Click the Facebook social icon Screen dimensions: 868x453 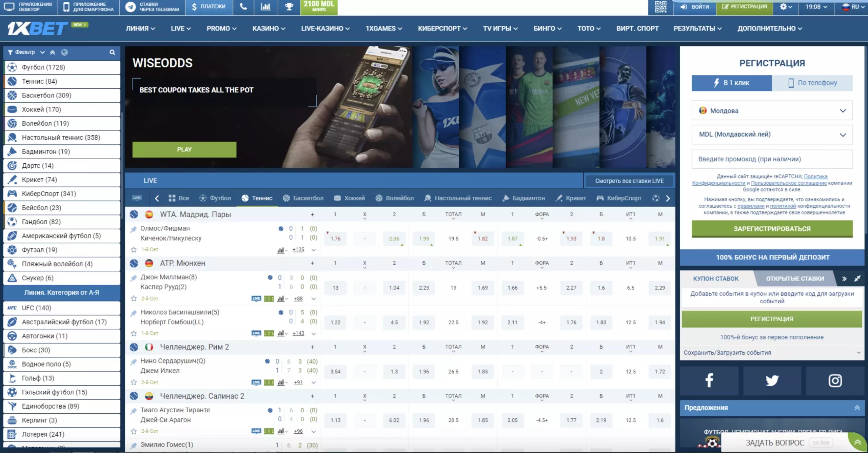(709, 380)
